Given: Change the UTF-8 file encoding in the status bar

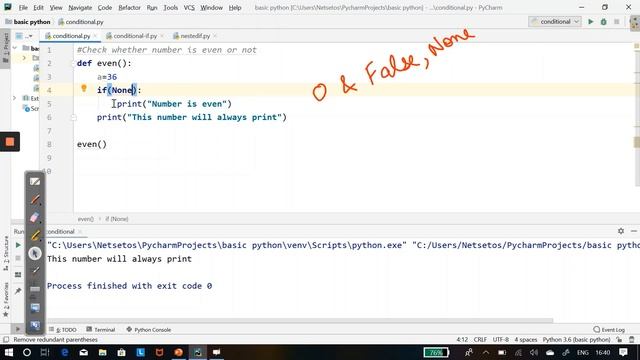Looking at the screenshot, I should (x=500, y=340).
